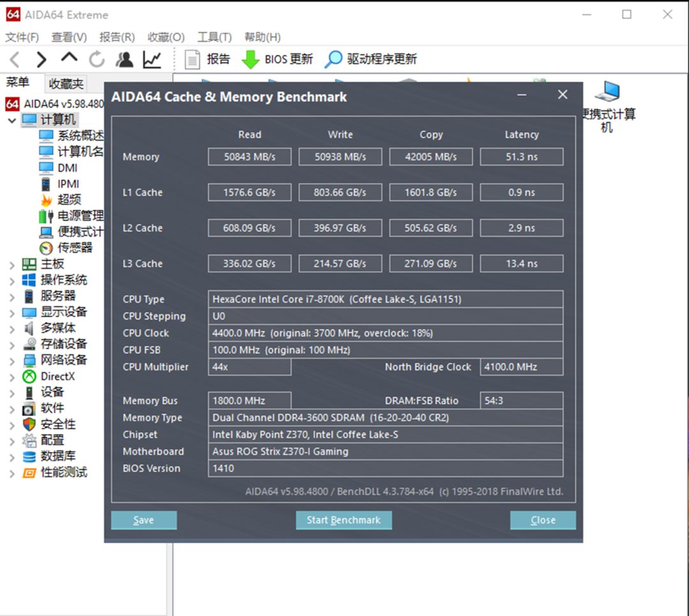Click the 服务器 server icon
The width and height of the screenshot is (689, 616).
pyautogui.click(x=29, y=296)
